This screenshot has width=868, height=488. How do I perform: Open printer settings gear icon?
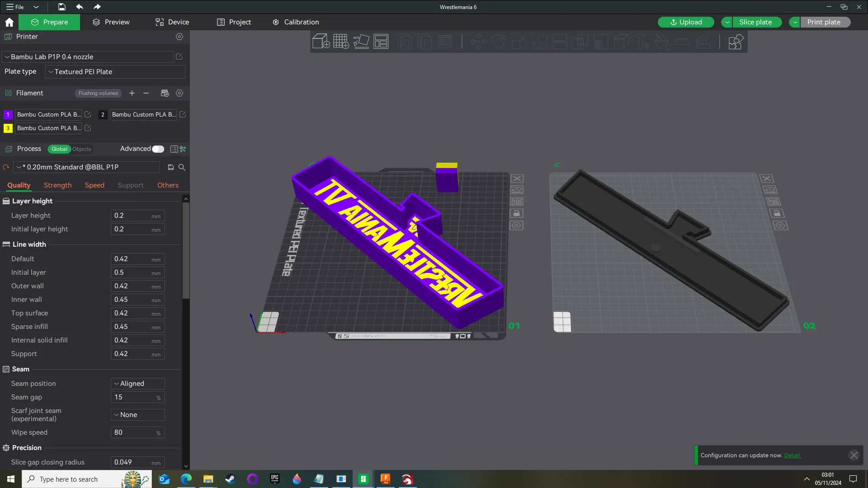point(179,37)
